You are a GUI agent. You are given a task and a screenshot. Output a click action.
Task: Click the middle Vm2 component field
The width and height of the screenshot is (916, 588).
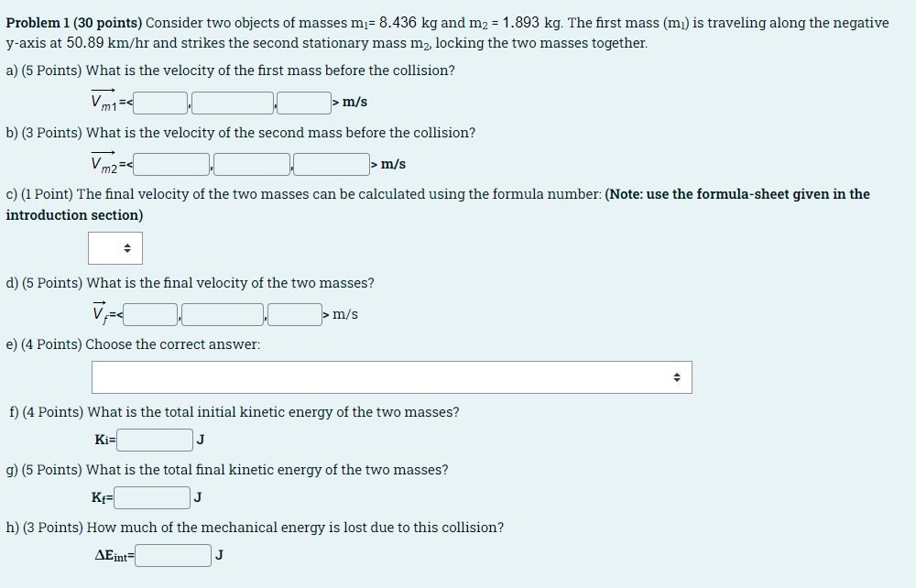click(252, 164)
